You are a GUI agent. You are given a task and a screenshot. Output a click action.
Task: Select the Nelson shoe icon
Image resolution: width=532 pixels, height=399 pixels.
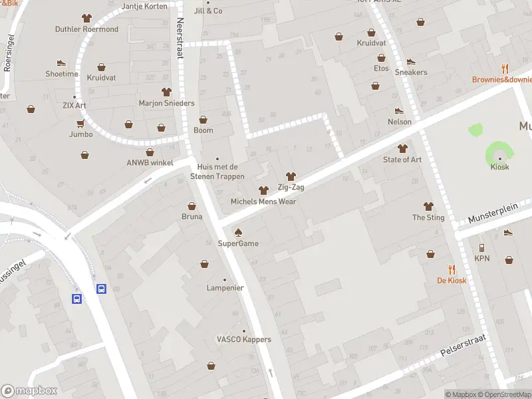pyautogui.click(x=399, y=111)
